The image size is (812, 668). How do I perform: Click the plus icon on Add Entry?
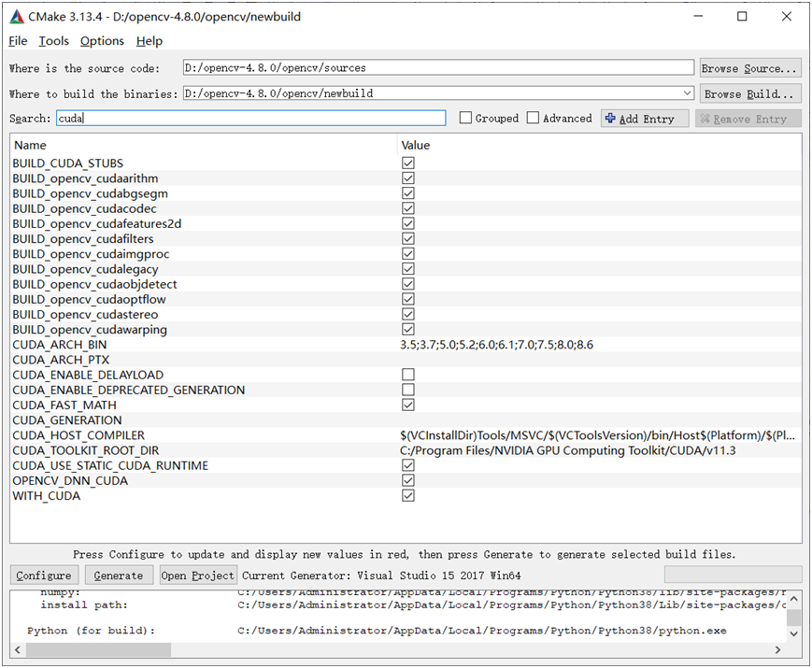[x=610, y=119]
